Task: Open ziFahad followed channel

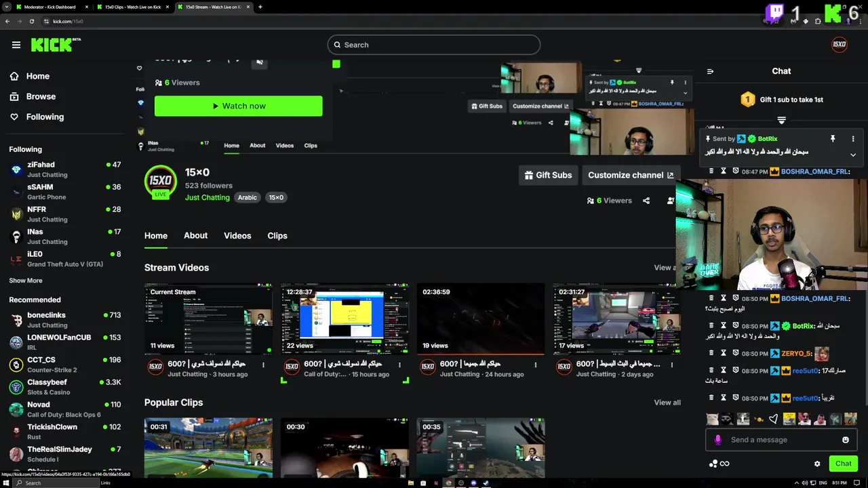Action: click(65, 169)
